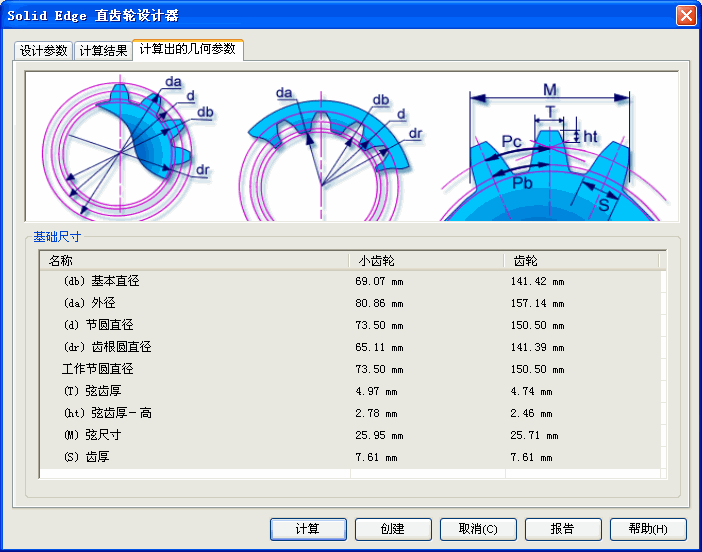Close the Solid Edge gear designer dialog
The height and width of the screenshot is (552, 702).
pos(686,15)
